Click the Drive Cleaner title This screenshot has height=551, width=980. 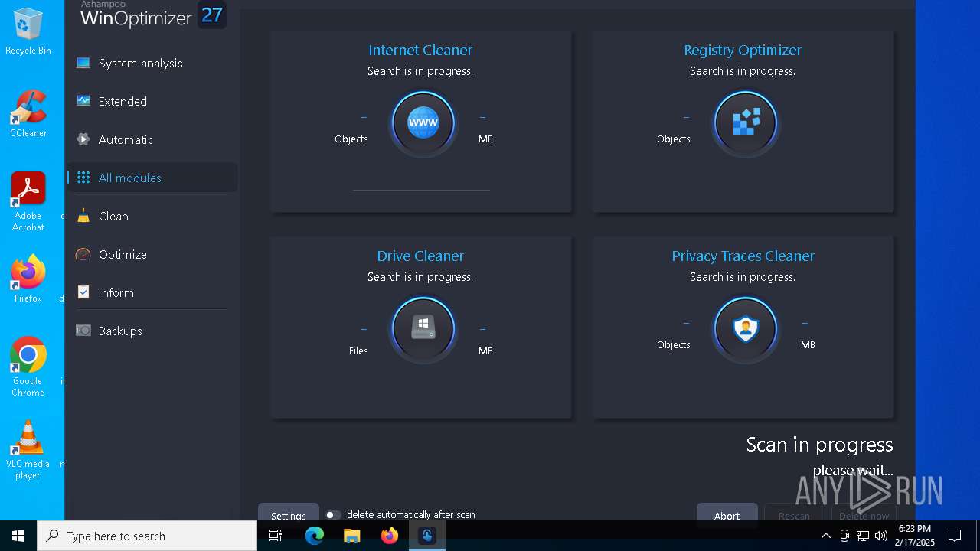pyautogui.click(x=420, y=256)
